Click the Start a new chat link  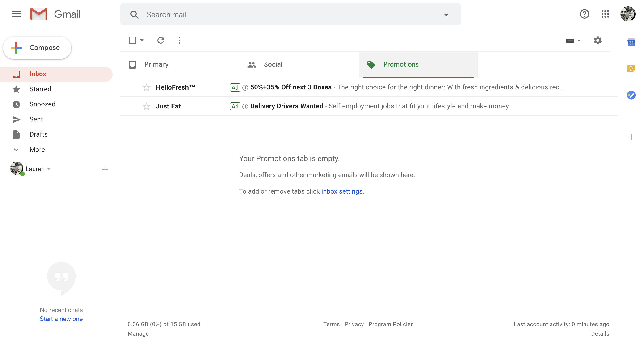(61, 319)
